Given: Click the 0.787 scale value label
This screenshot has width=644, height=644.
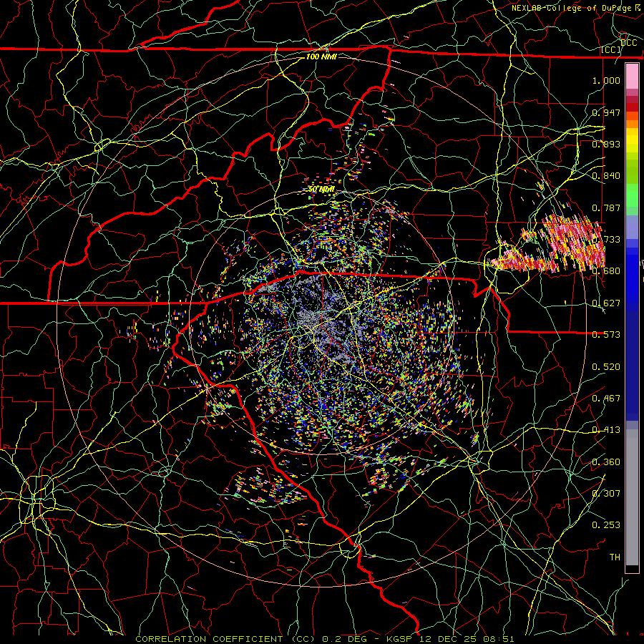Looking at the screenshot, I should click(606, 208).
